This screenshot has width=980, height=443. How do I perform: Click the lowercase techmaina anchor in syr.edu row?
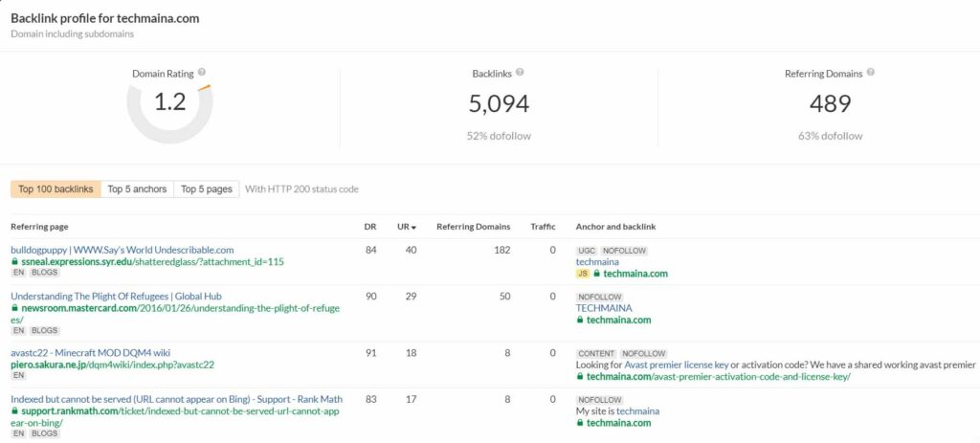(597, 262)
